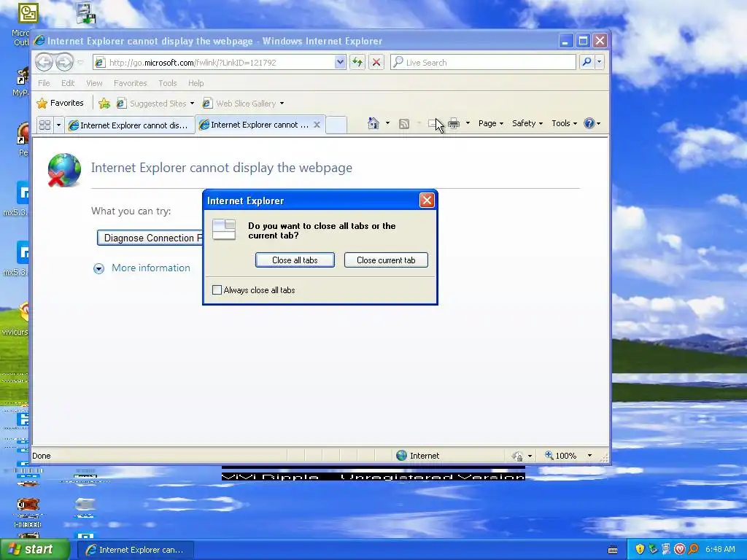
Task: Click the Live Search magnifier button
Action: (x=587, y=62)
